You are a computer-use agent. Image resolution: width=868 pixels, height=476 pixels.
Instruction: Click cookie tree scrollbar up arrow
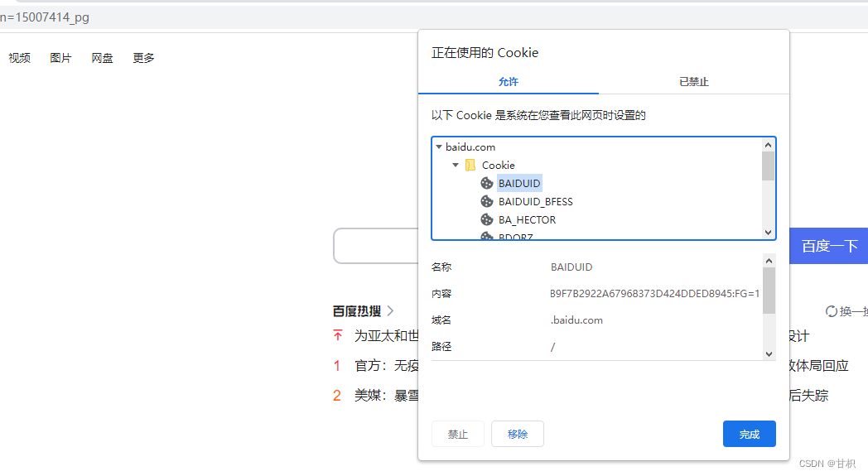pyautogui.click(x=768, y=145)
